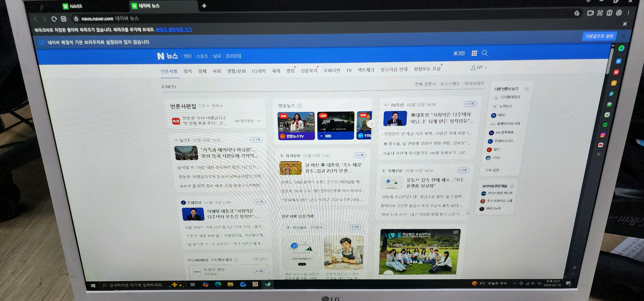Viewport: 644px width, 301px height.
Task: Subscribe to 조세일보 with the +구독 button
Action: coord(260,202)
